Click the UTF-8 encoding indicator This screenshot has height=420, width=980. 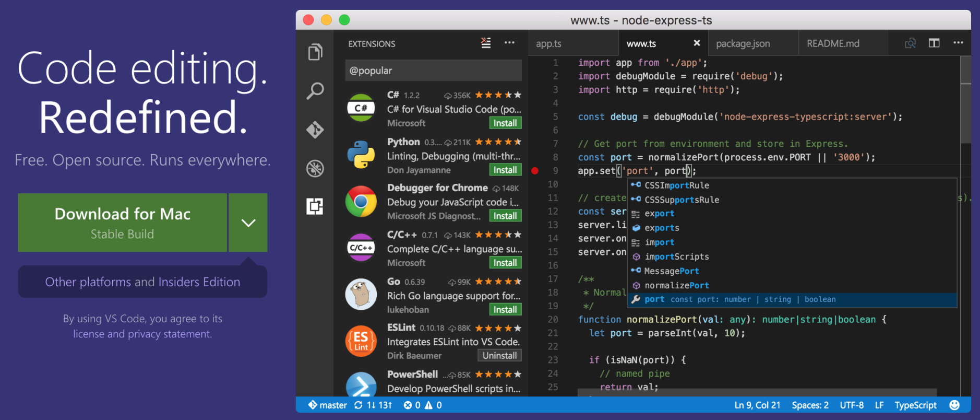point(852,405)
